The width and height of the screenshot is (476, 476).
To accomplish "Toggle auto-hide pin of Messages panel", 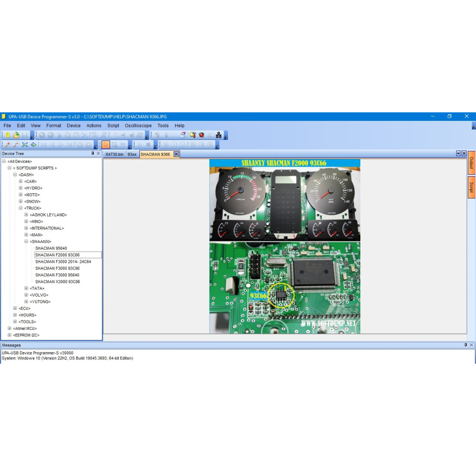I will [x=466, y=345].
